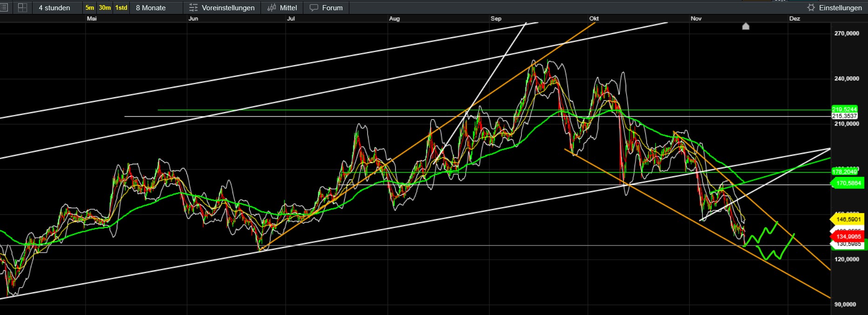Switch to the 30m timeframe
The width and height of the screenshot is (868, 315).
105,7
